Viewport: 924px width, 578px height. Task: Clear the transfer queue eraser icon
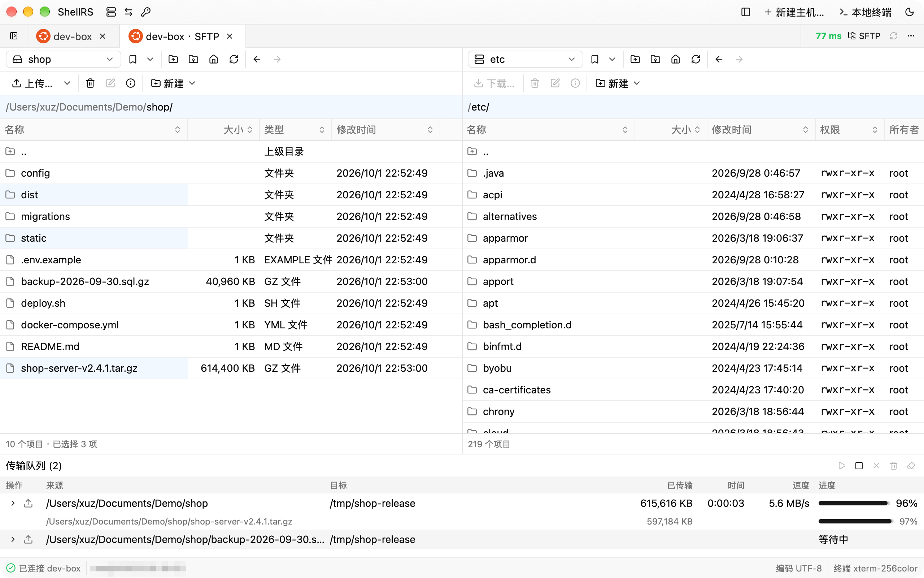(x=911, y=466)
